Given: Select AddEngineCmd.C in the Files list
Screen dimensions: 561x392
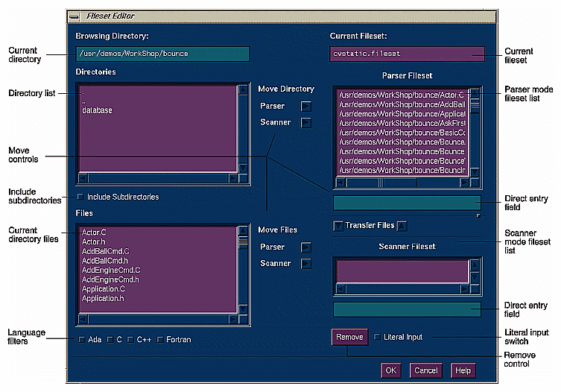Looking at the screenshot, I should (111, 270).
